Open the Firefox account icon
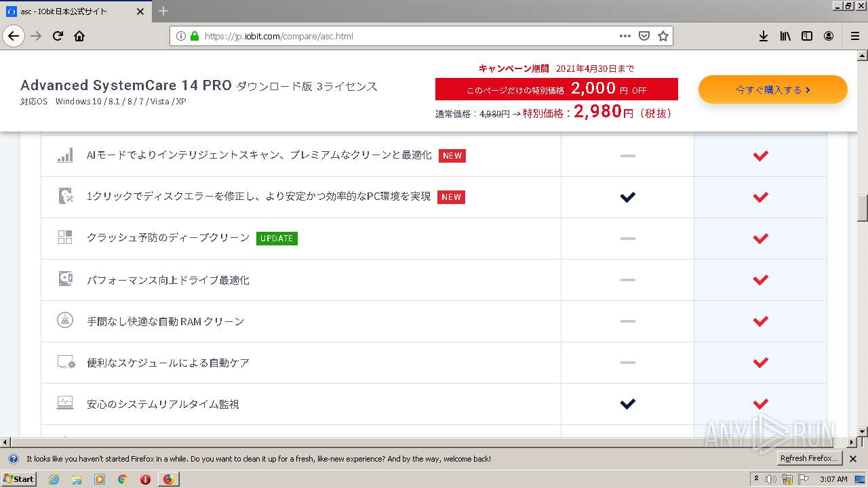This screenshot has width=868, height=488. tap(829, 36)
